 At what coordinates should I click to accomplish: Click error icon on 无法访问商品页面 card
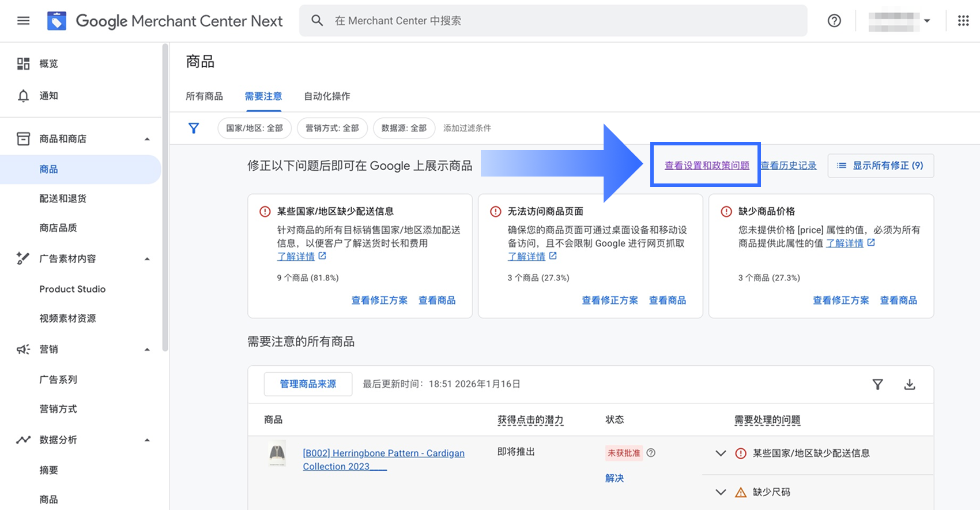pos(496,211)
